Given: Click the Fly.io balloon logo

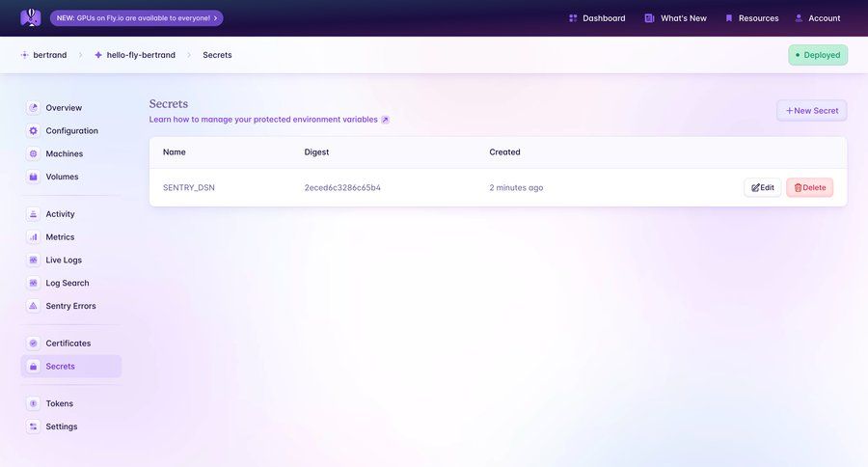Looking at the screenshot, I should coord(31,17).
